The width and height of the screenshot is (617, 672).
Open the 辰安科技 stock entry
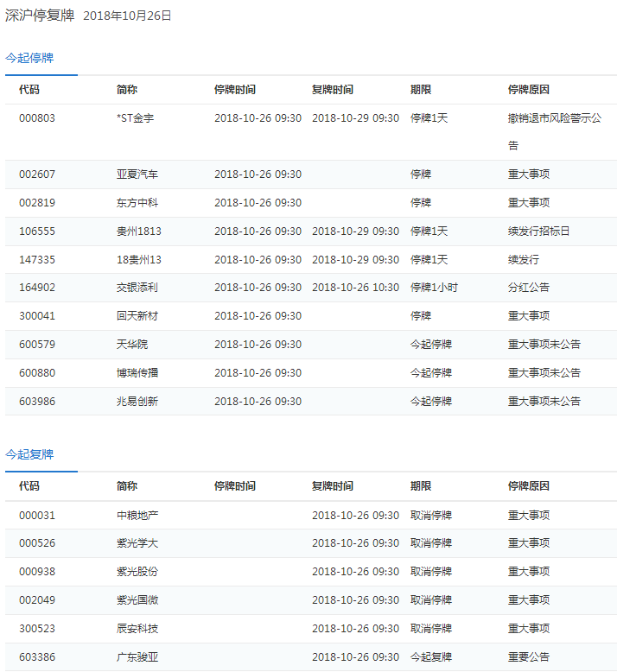point(137,629)
